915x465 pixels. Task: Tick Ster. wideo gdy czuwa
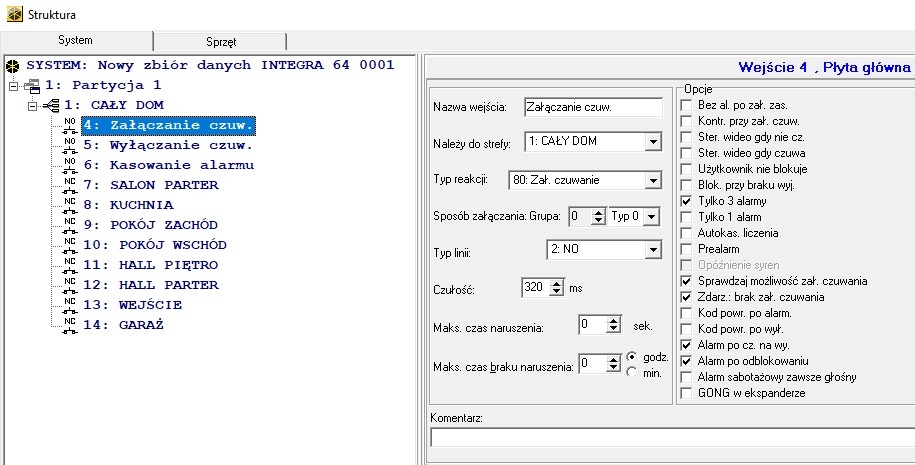coord(686,153)
